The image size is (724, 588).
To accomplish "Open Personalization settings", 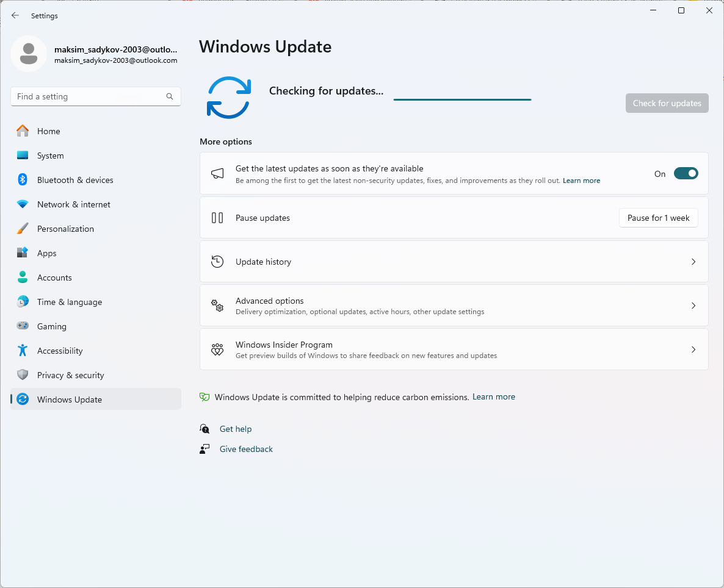I will tap(96, 229).
